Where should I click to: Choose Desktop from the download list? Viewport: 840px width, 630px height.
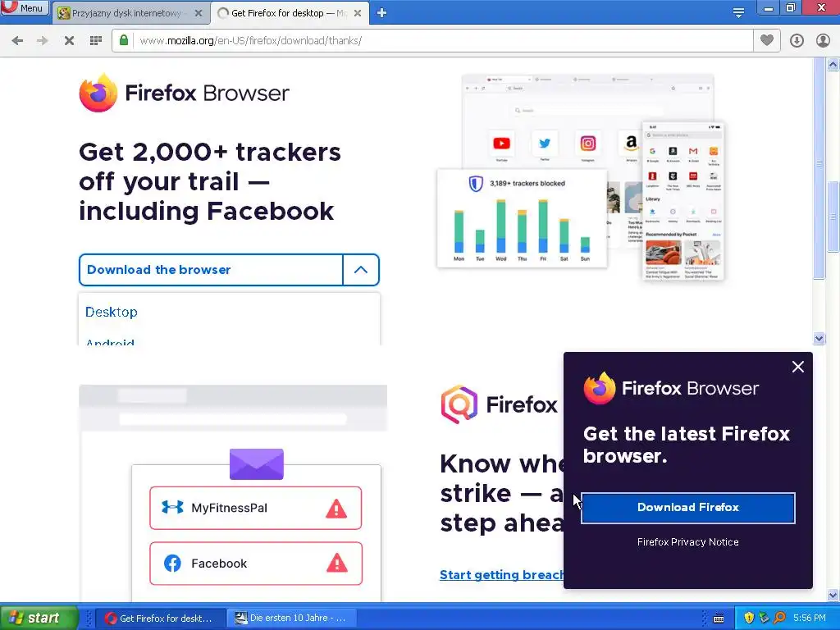(112, 312)
